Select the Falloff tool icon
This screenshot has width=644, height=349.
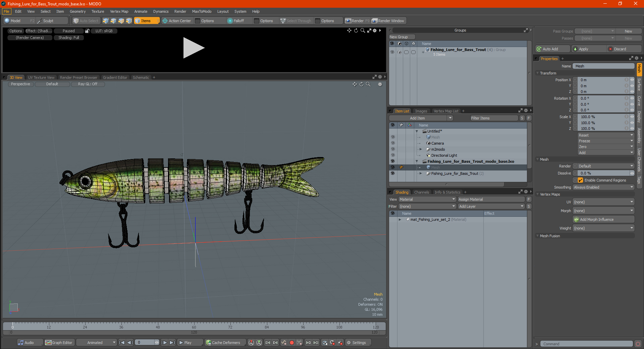[x=230, y=21]
